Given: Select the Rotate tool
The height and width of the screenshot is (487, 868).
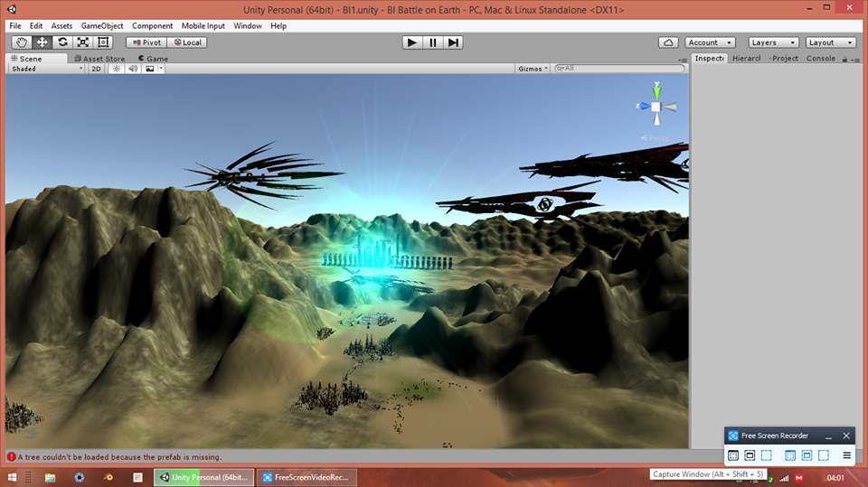Looking at the screenshot, I should tap(62, 42).
